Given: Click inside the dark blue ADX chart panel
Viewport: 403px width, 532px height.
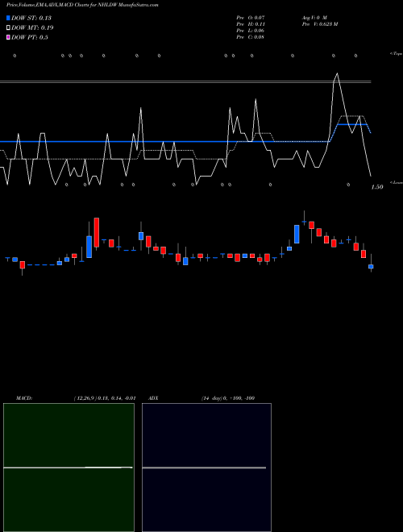Looking at the screenshot, I should (206, 468).
